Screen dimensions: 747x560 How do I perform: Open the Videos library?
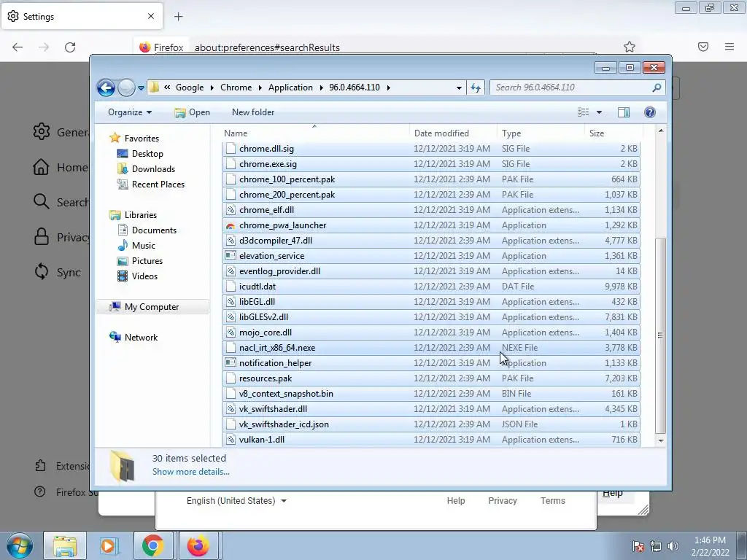pyautogui.click(x=144, y=276)
